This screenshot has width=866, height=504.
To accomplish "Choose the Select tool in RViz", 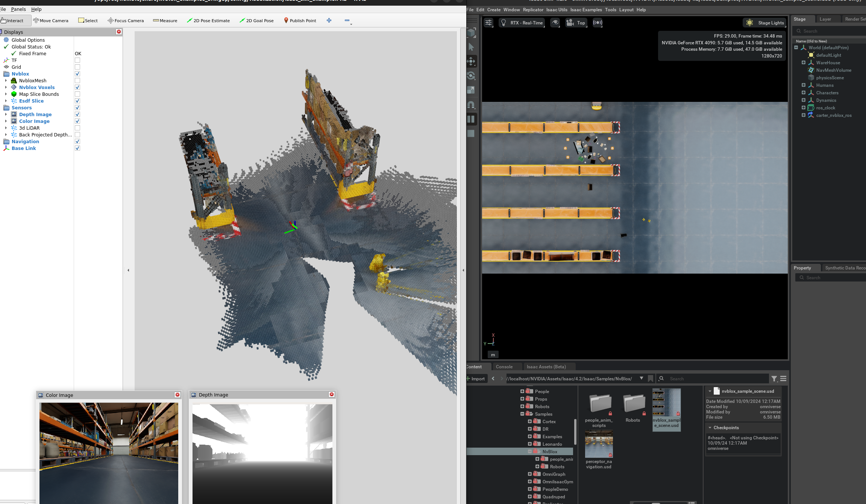I will pos(88,21).
